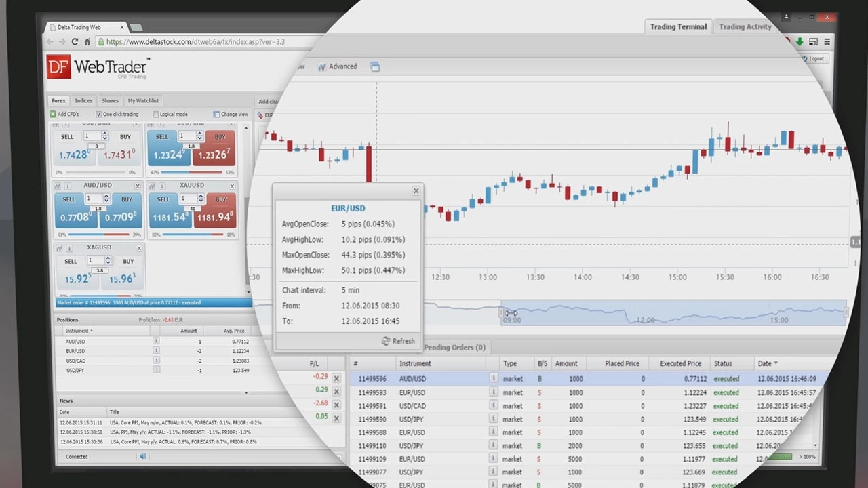This screenshot has height=488, width=868.
Task: Select the Trading Activity tab
Action: tap(745, 26)
